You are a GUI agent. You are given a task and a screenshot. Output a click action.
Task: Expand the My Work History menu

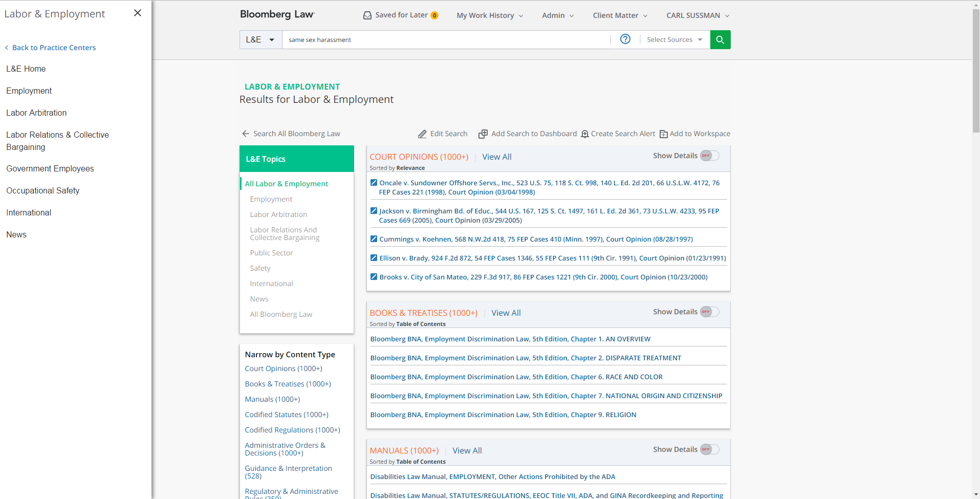tap(490, 15)
